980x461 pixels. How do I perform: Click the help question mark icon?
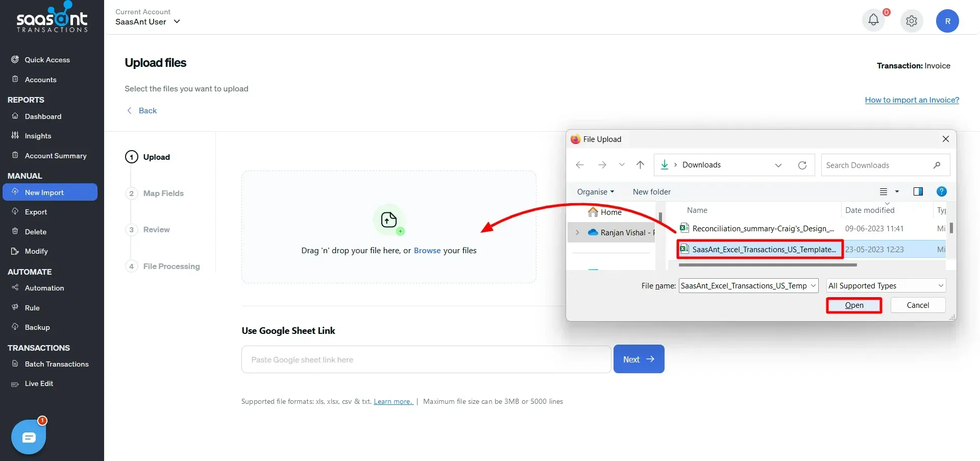click(941, 191)
